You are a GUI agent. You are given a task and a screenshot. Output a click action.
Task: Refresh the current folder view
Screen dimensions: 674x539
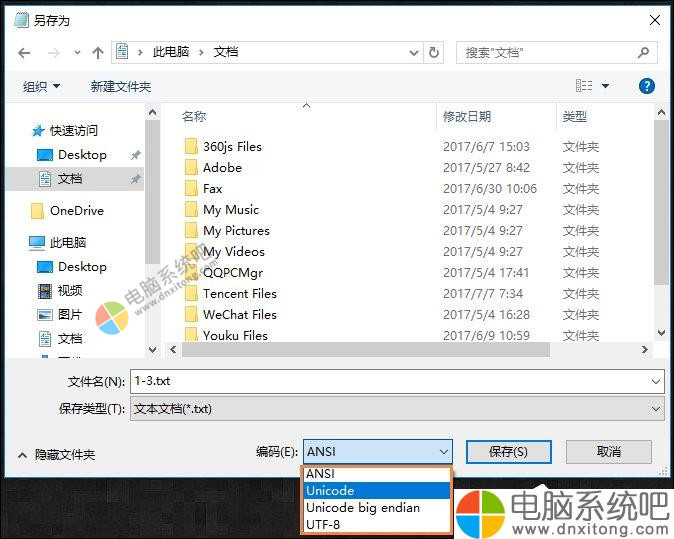434,53
